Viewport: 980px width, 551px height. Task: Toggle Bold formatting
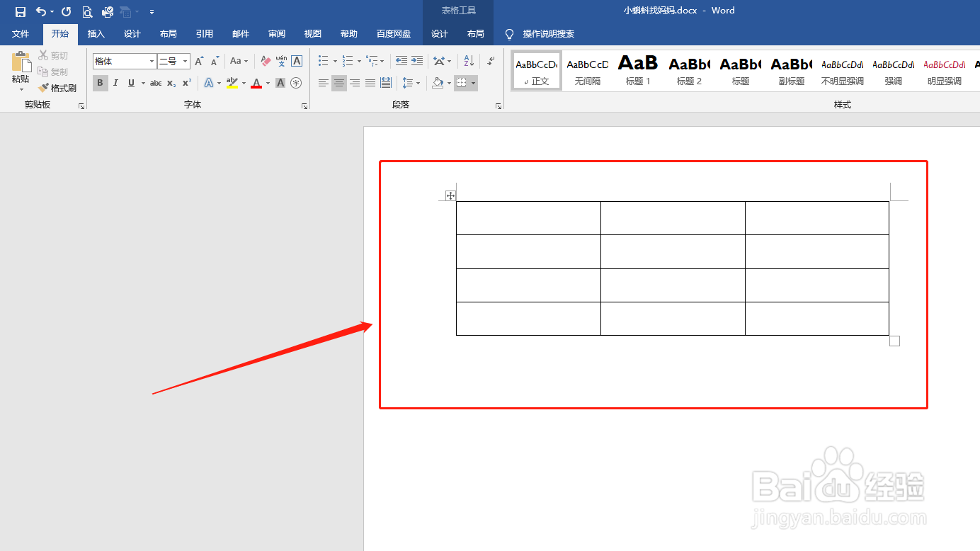coord(100,83)
